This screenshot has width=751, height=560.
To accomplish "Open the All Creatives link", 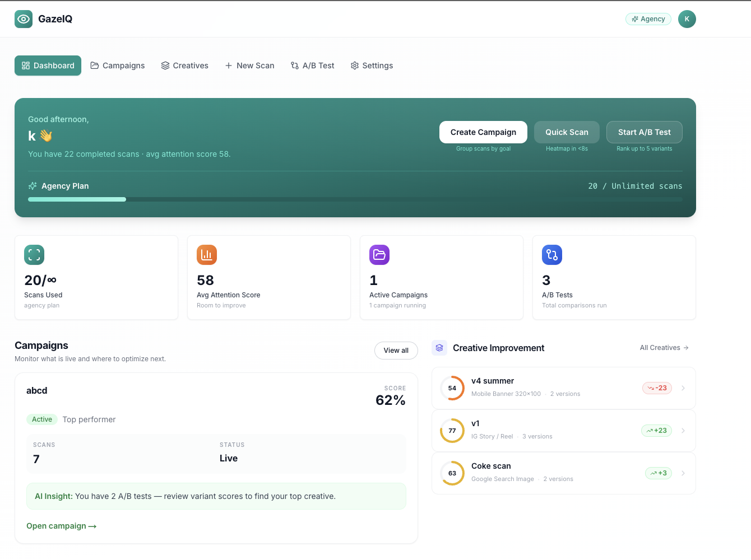I will click(x=664, y=348).
